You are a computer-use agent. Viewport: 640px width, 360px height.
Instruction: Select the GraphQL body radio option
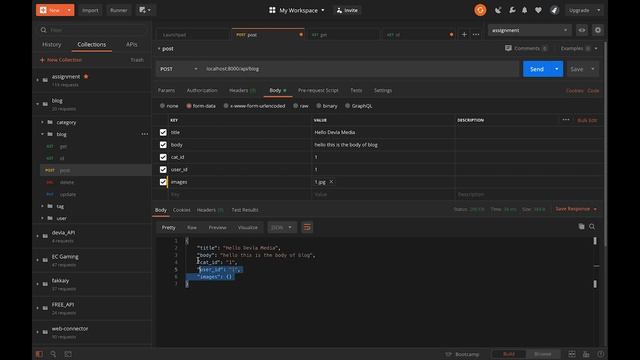pos(347,106)
